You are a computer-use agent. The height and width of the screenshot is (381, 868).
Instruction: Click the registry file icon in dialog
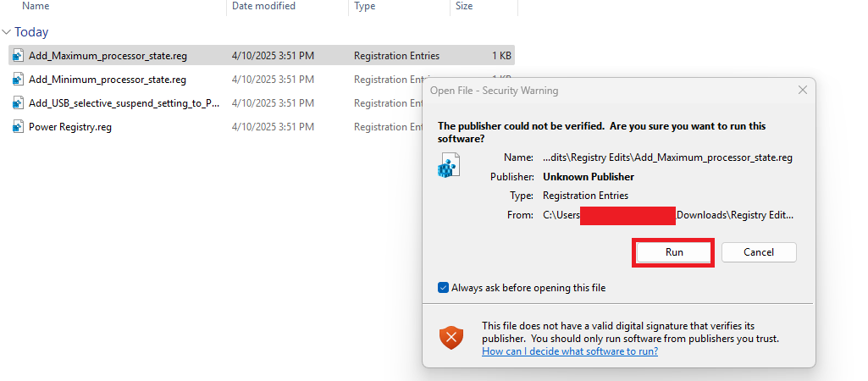[x=448, y=166]
